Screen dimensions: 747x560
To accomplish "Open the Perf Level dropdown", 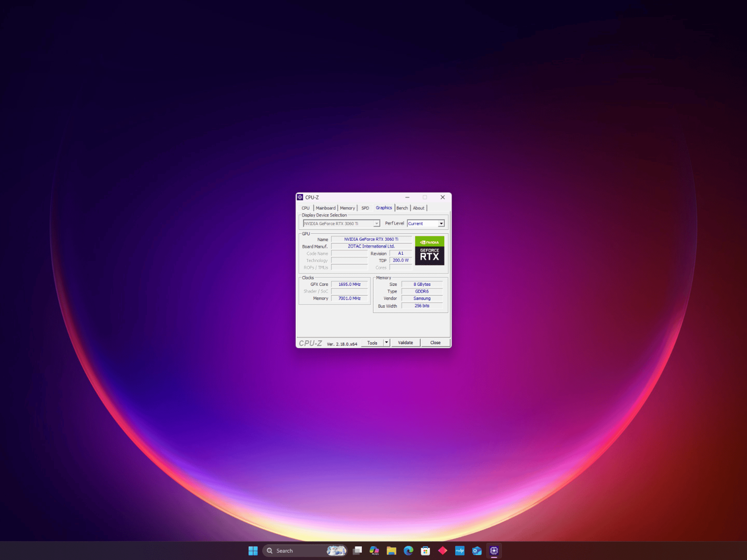I will point(426,223).
